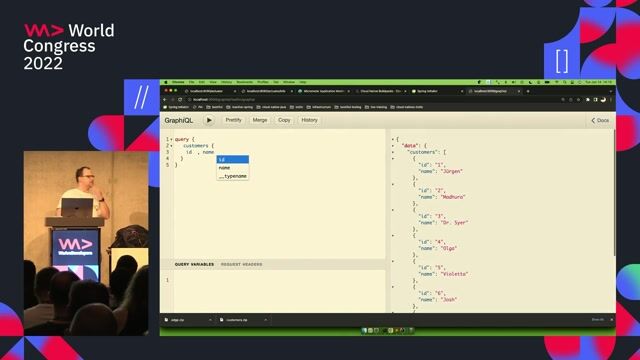Viewport: 640px width, 360px height.
Task: Collapse the result entry for Madhura
Action: click(x=393, y=184)
